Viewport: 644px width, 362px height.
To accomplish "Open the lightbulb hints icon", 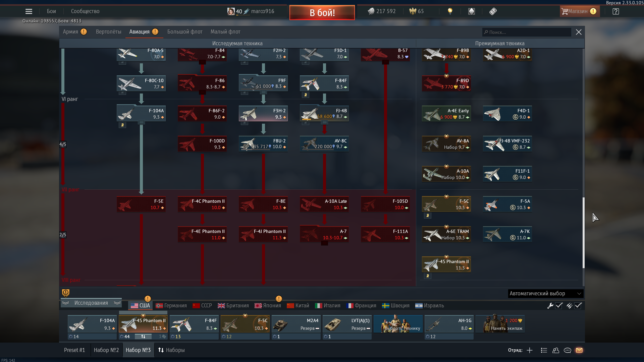I will point(450,11).
